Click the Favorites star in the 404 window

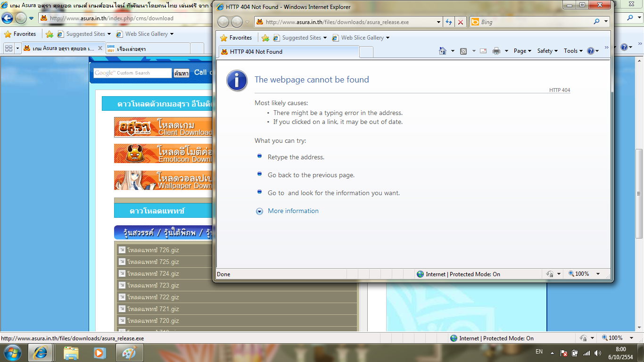224,38
